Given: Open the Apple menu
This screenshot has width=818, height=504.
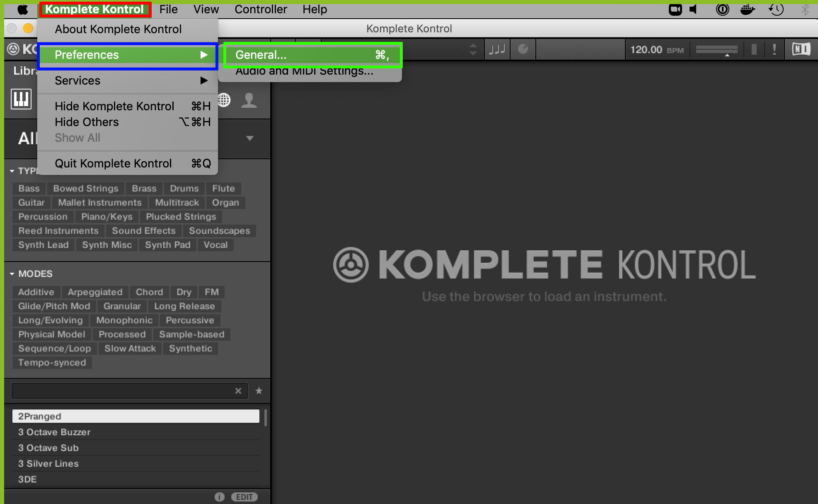Looking at the screenshot, I should tap(23, 9).
